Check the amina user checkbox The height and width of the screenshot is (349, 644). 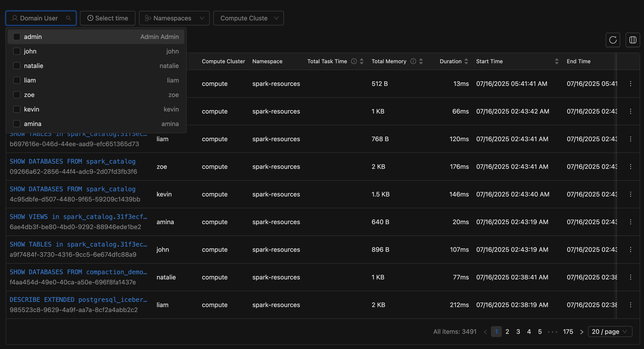(17, 124)
